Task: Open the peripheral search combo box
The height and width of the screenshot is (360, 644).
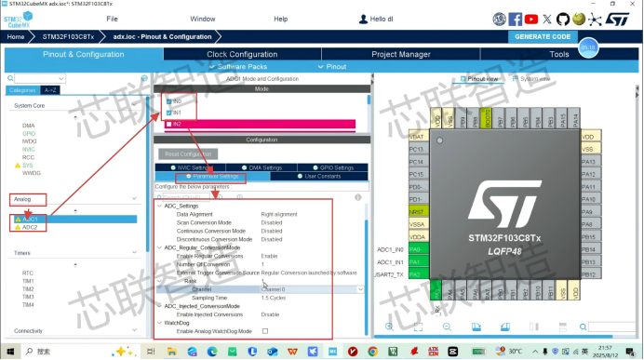Action: coord(40,78)
